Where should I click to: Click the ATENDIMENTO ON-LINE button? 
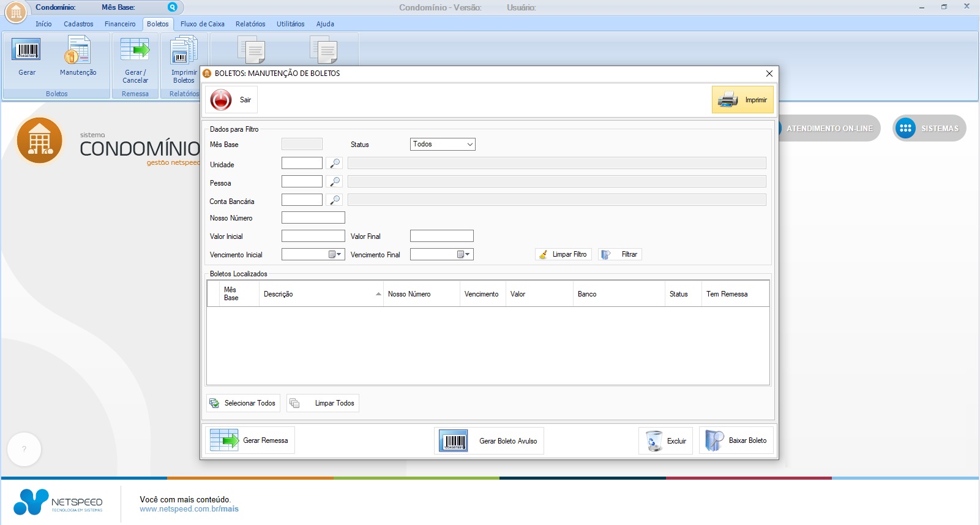click(829, 128)
